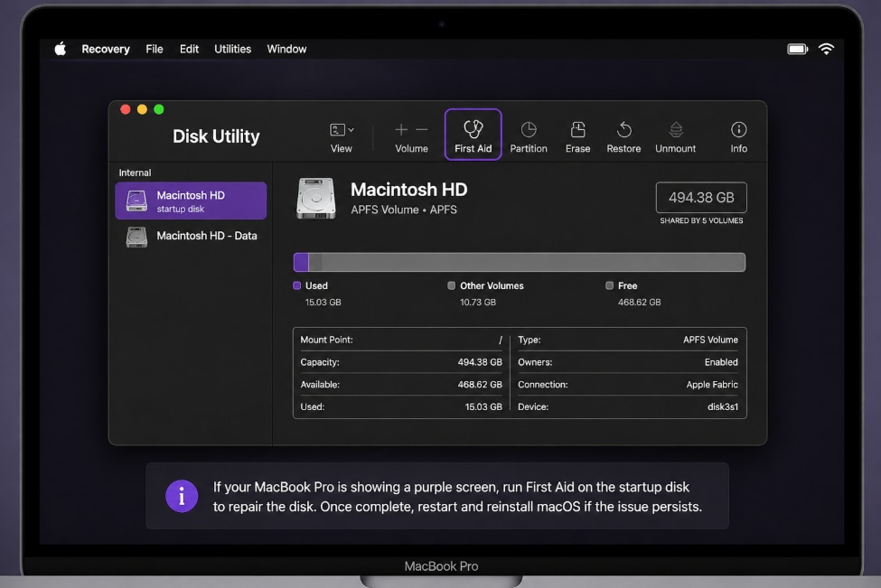Screen dimensions: 881x588
Task: Click the 'APFS Volume • APFS' subtitle
Action: pyautogui.click(x=403, y=210)
